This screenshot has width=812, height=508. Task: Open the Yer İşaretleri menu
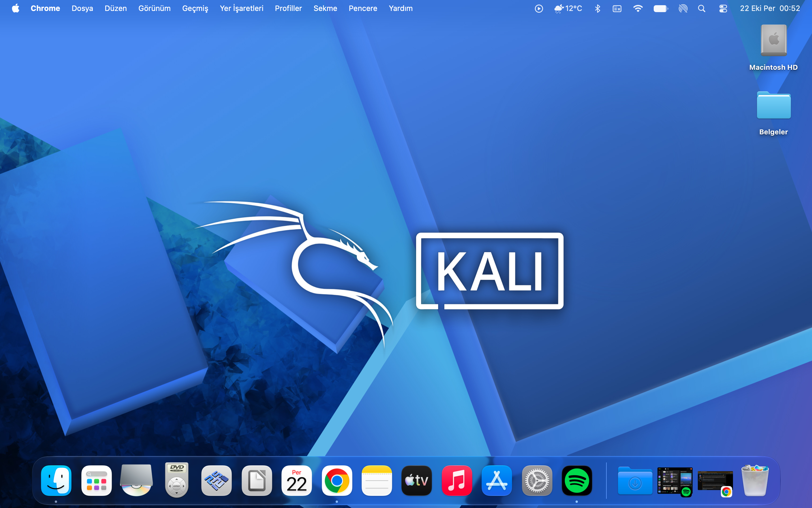click(242, 8)
